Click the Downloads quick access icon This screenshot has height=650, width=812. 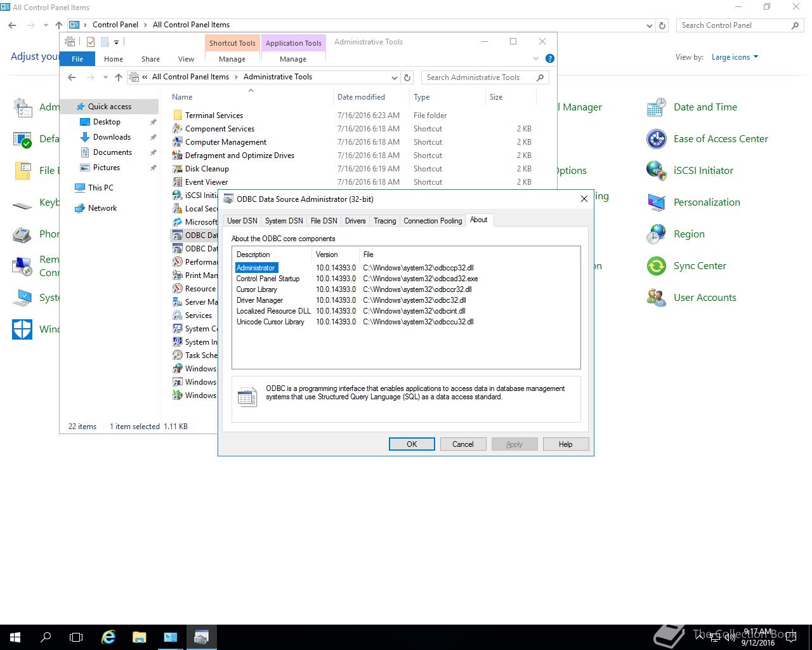(x=85, y=137)
